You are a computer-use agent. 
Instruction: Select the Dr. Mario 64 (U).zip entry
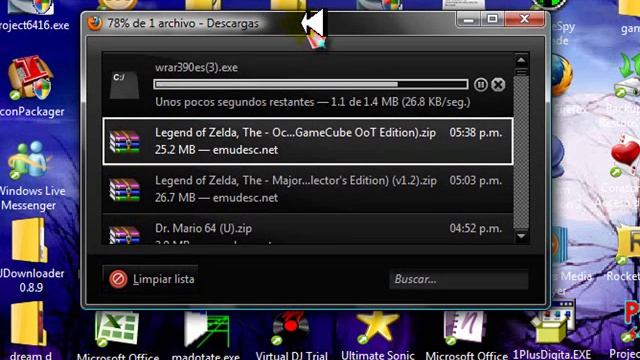click(308, 229)
